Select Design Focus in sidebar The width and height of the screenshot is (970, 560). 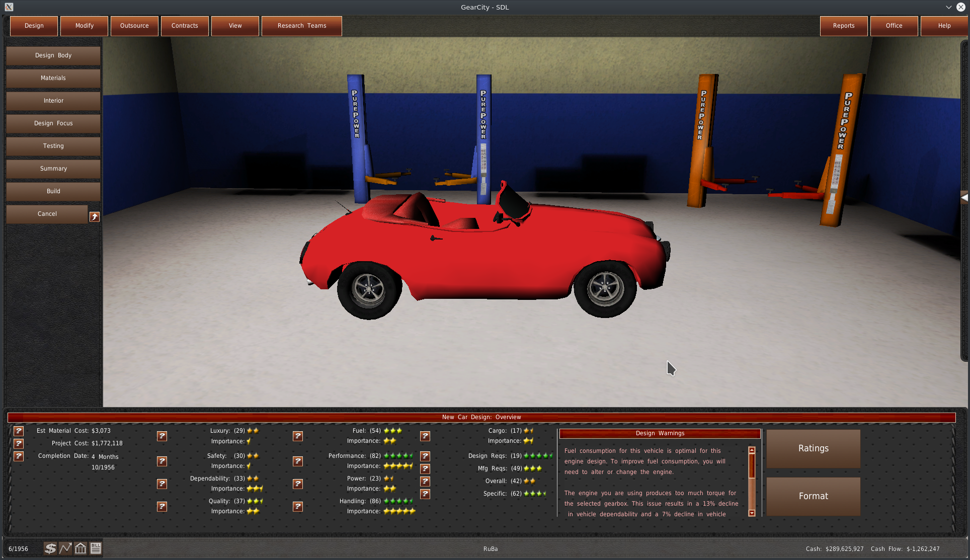pos(53,123)
